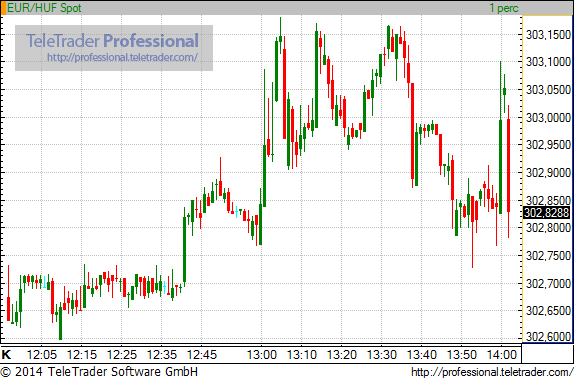Click the 302,7500 price axis label
The height and width of the screenshot is (381, 574).
point(548,255)
